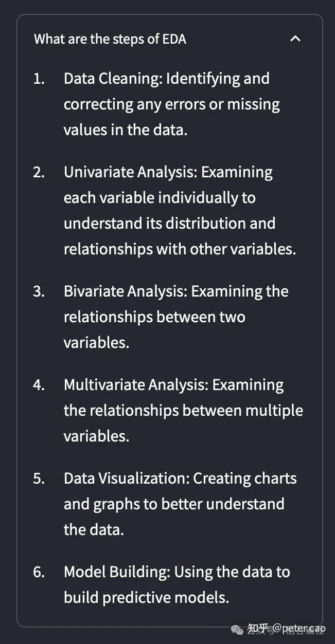The height and width of the screenshot is (644, 335).
Task: Click list number 1 marker
Action: pyautogui.click(x=39, y=79)
